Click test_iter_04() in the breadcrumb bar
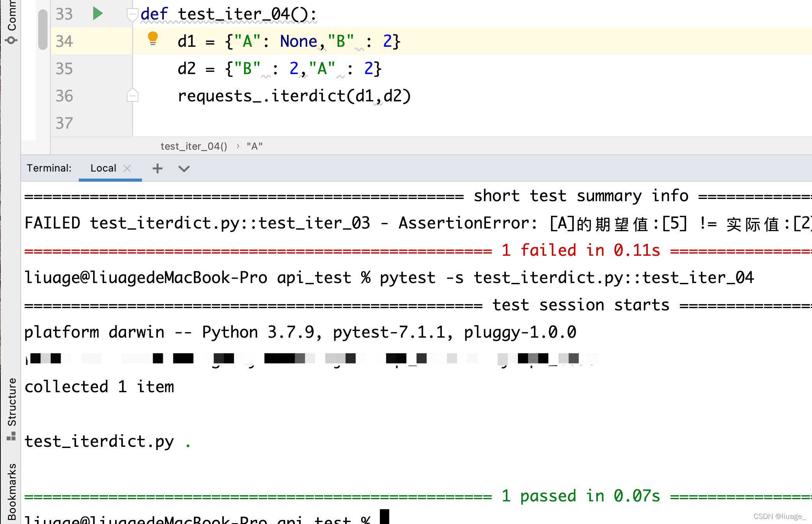 pyautogui.click(x=194, y=146)
